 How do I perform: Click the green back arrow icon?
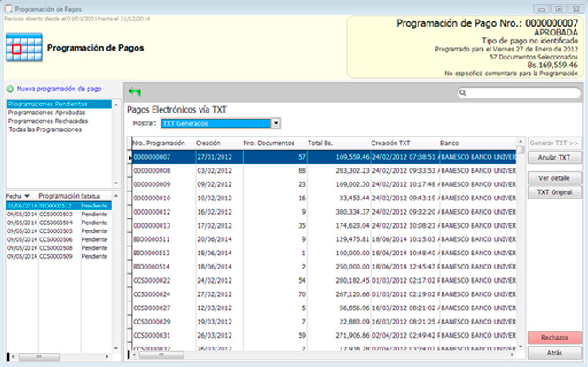click(135, 91)
